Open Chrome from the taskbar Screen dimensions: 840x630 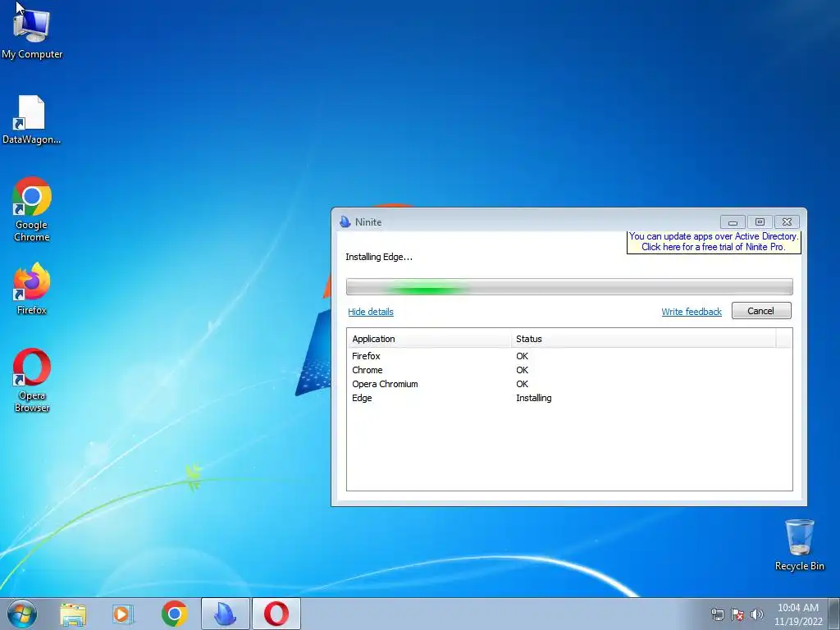(174, 614)
